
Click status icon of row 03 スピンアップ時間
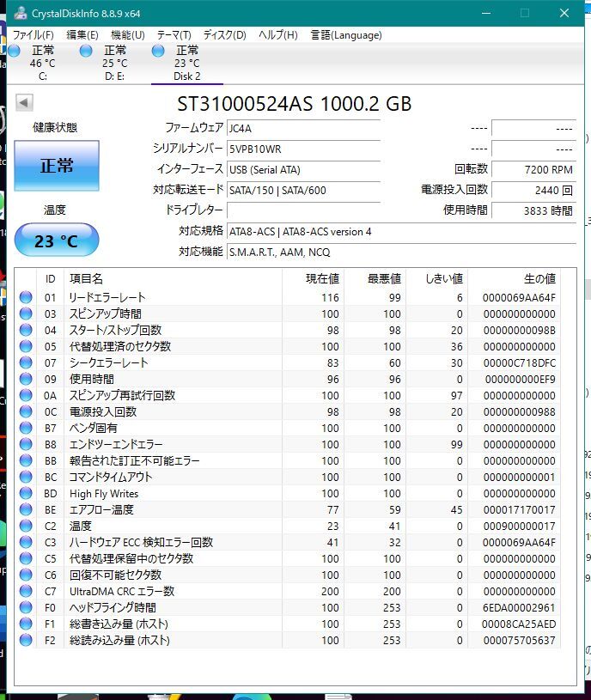point(26,313)
